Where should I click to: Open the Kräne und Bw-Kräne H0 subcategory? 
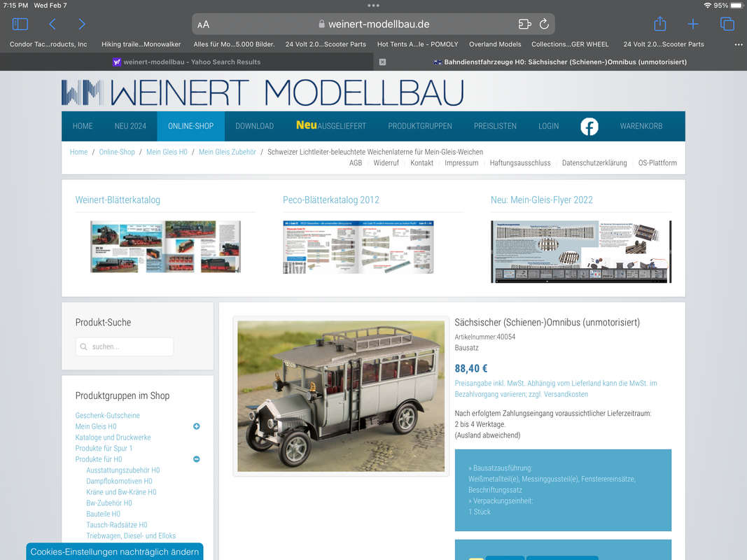(121, 492)
